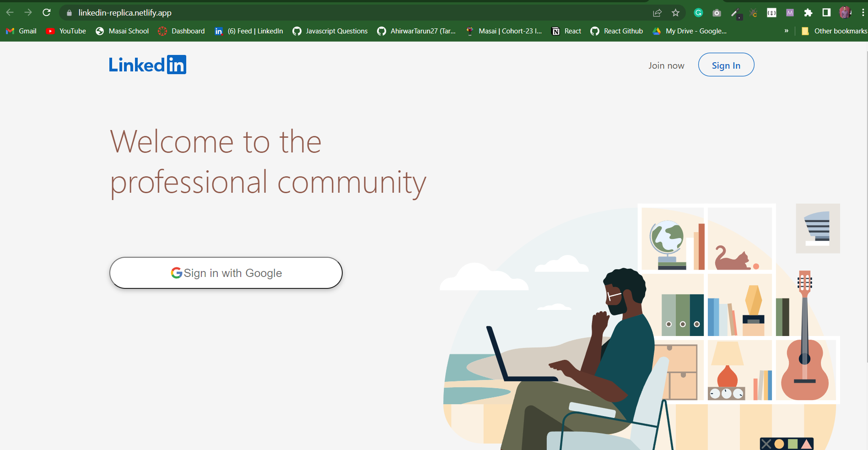Open the React Notion bookmark
The width and height of the screenshot is (868, 450).
pos(566,31)
